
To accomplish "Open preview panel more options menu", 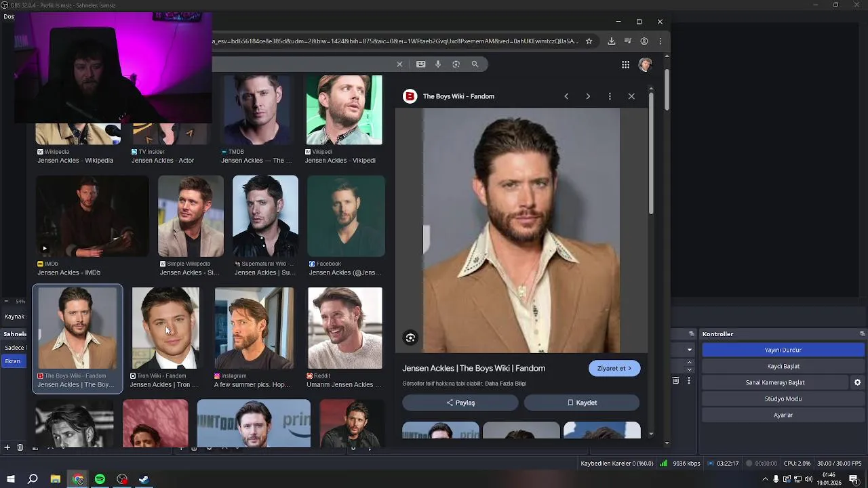I will [610, 96].
